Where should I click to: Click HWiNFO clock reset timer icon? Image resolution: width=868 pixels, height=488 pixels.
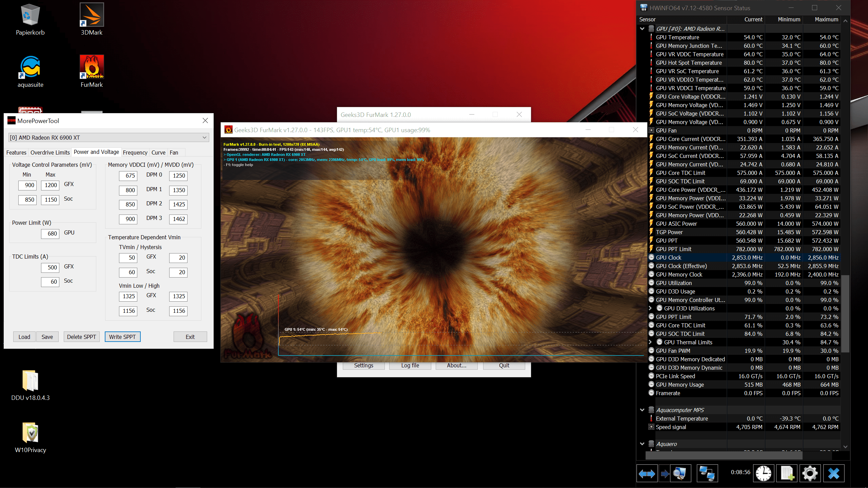point(764,473)
